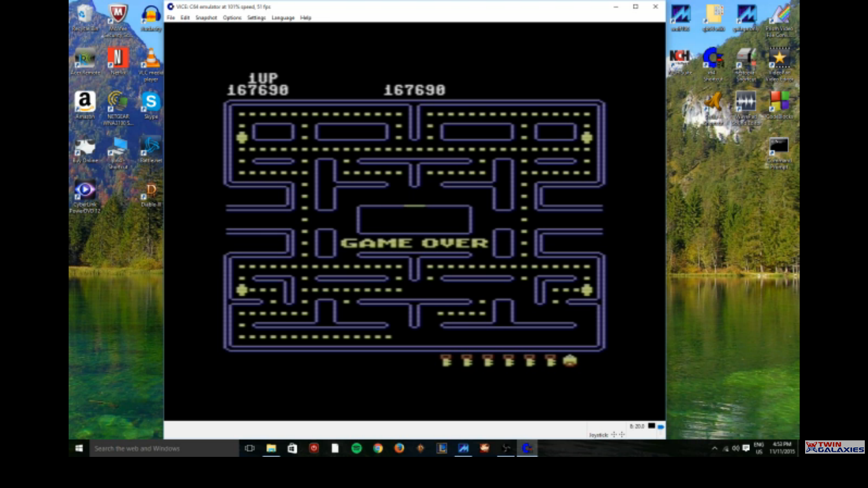Viewport: 868px width, 488px height.
Task: Click the Joystick indicator in VICE status bar
Action: pos(607,435)
